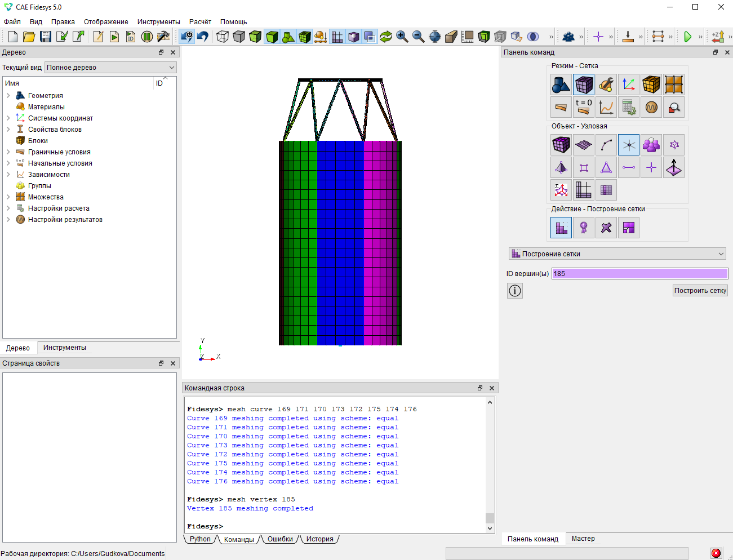Select the surface mesh object icon
The image size is (733, 560).
(x=584, y=145)
